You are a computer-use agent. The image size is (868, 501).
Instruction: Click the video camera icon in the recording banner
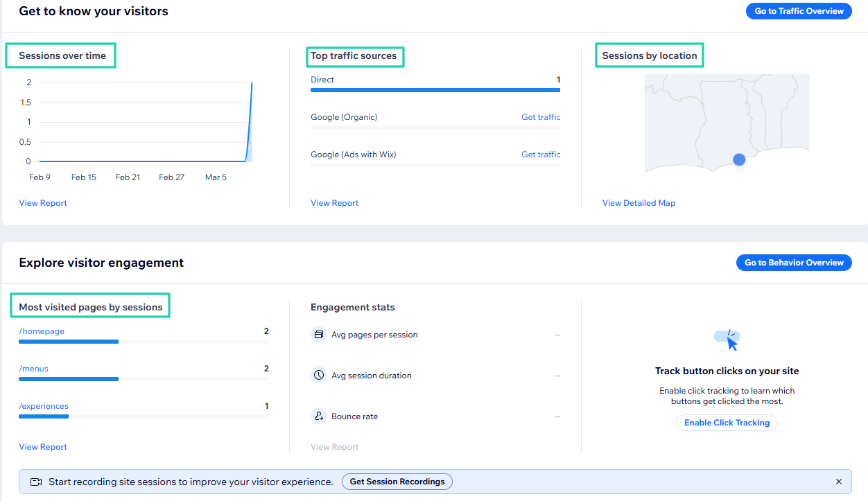pyautogui.click(x=36, y=482)
